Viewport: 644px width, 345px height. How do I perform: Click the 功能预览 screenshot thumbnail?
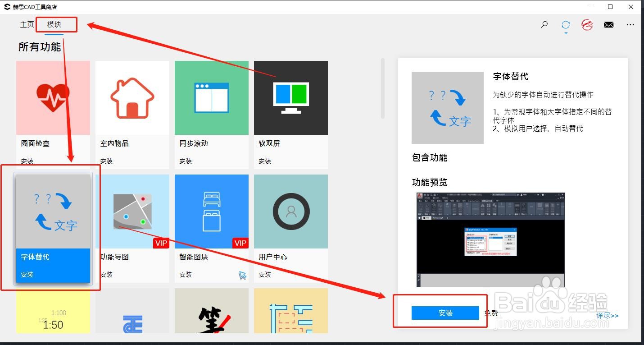tap(490, 239)
